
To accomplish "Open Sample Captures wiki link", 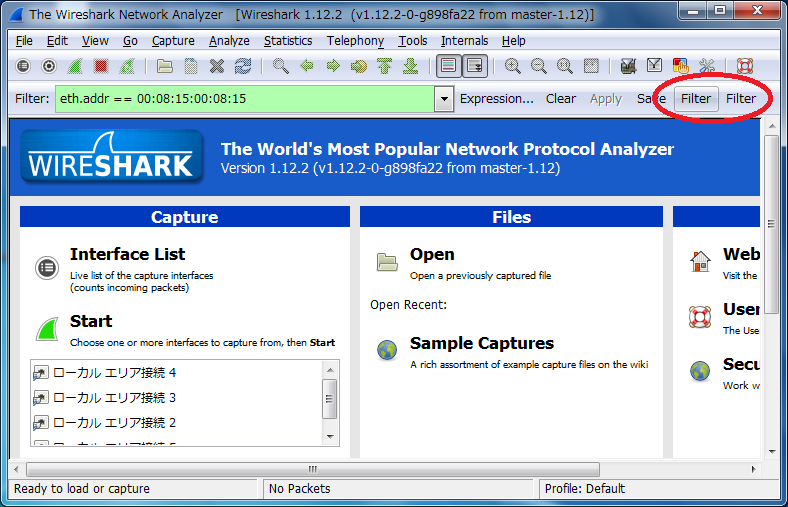I will pyautogui.click(x=481, y=343).
